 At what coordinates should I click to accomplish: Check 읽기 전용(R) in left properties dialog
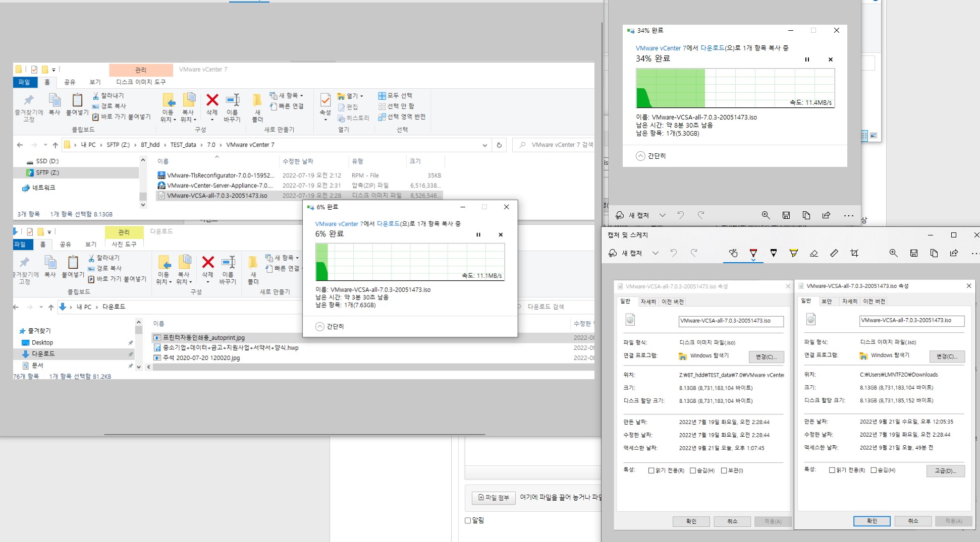[651, 470]
